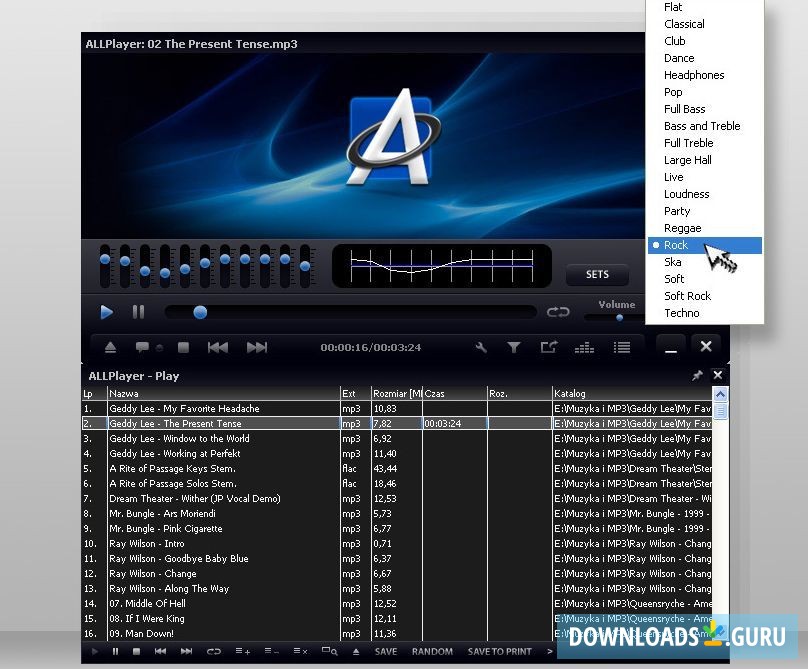Clear playlist with list-x icon
The image size is (808, 669).
coord(300,651)
